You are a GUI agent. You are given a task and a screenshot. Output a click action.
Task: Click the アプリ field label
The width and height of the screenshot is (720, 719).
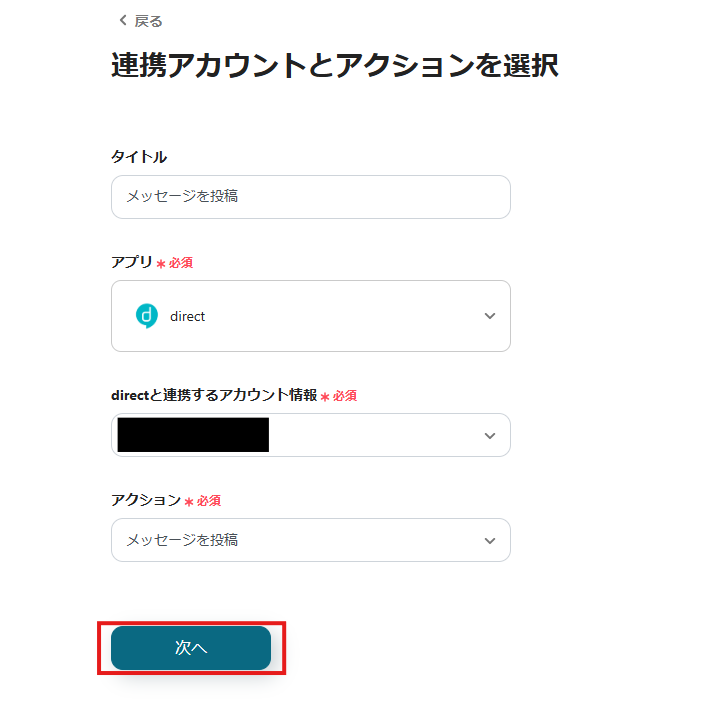point(132,262)
